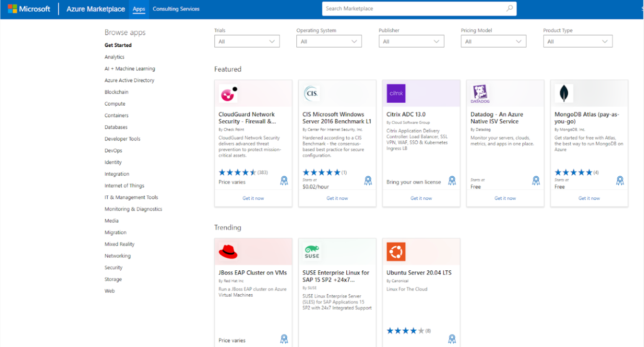Screen dimensions: 644x347
Task: Open the Publisher filter dropdown
Action: [411, 41]
